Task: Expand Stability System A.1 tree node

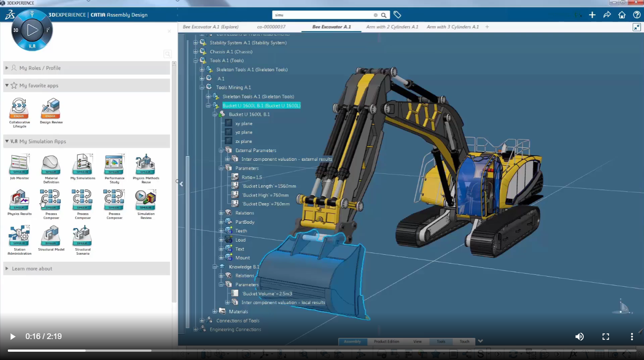Action: pos(196,42)
